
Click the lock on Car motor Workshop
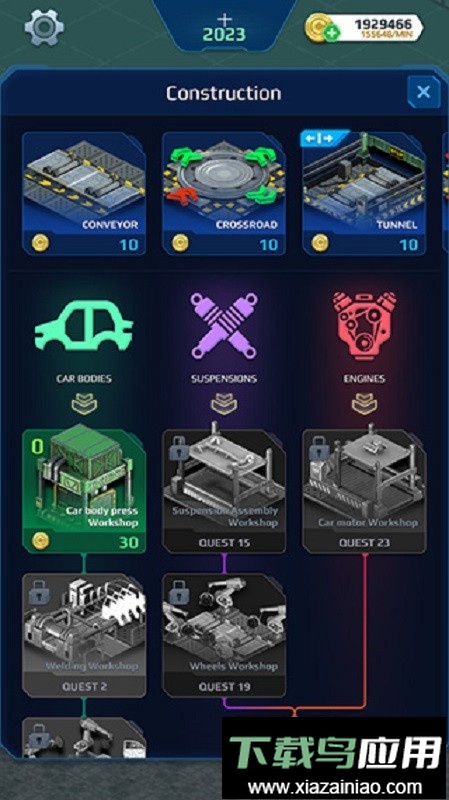tap(319, 448)
